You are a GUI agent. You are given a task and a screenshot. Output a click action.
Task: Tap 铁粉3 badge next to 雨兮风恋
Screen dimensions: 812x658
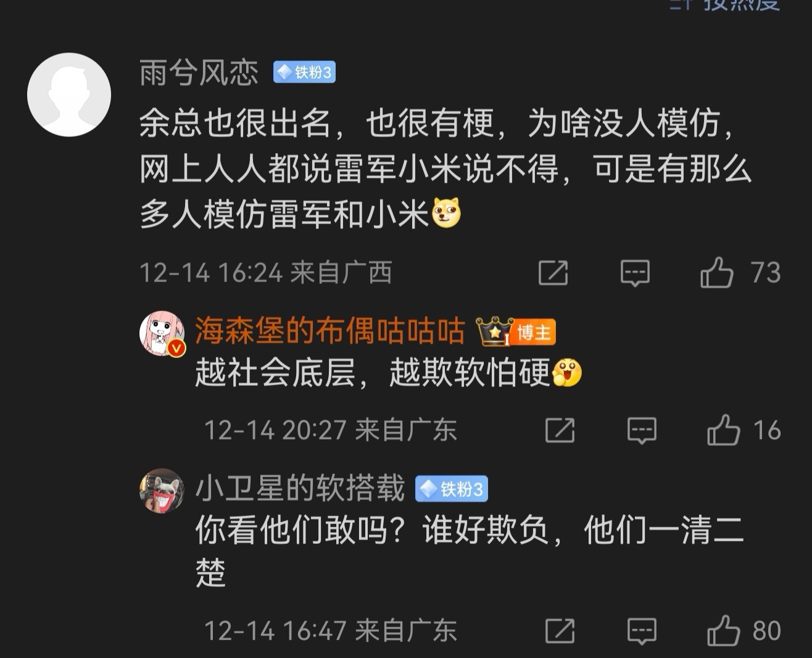304,73
